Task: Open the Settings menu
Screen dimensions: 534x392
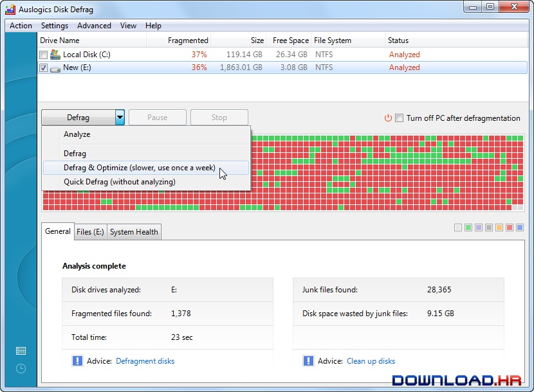Action: coord(55,26)
